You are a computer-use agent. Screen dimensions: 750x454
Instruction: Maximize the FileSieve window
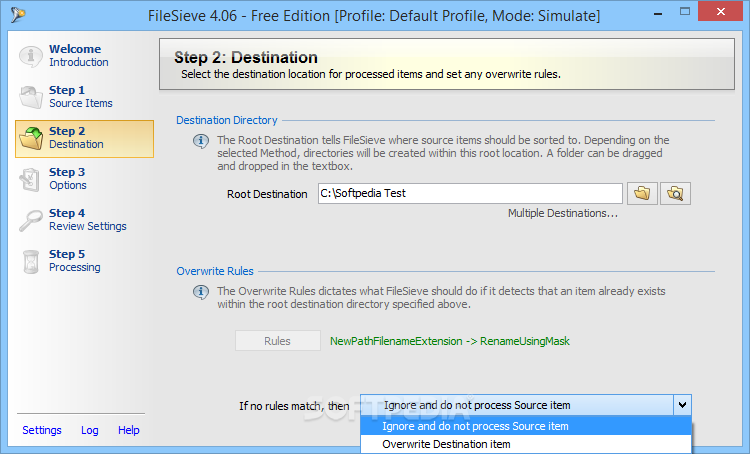coord(685,12)
